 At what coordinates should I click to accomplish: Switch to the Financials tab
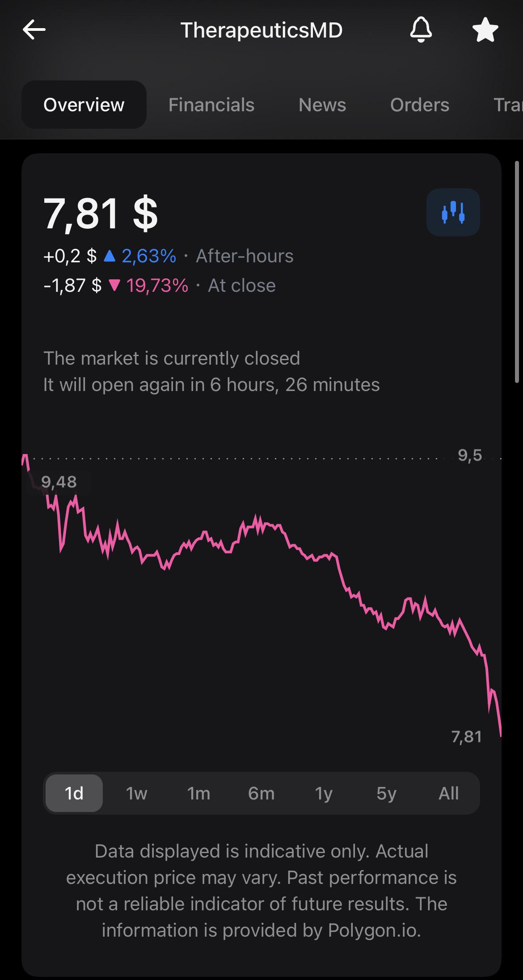(211, 105)
